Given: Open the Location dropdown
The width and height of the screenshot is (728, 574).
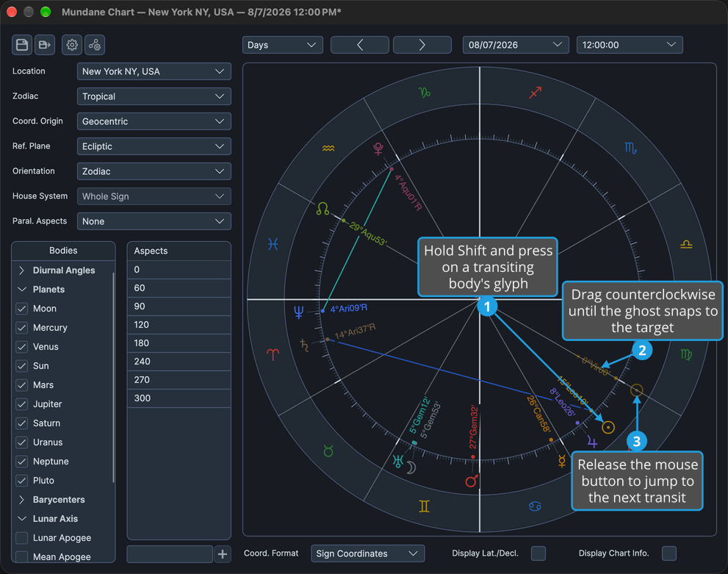Looking at the screenshot, I should click(x=154, y=71).
